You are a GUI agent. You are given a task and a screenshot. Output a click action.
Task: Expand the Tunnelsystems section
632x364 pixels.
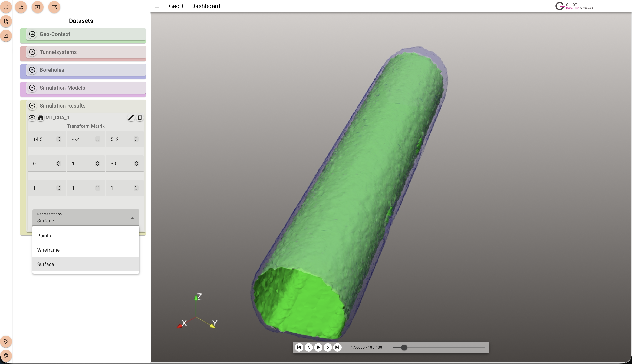32,52
